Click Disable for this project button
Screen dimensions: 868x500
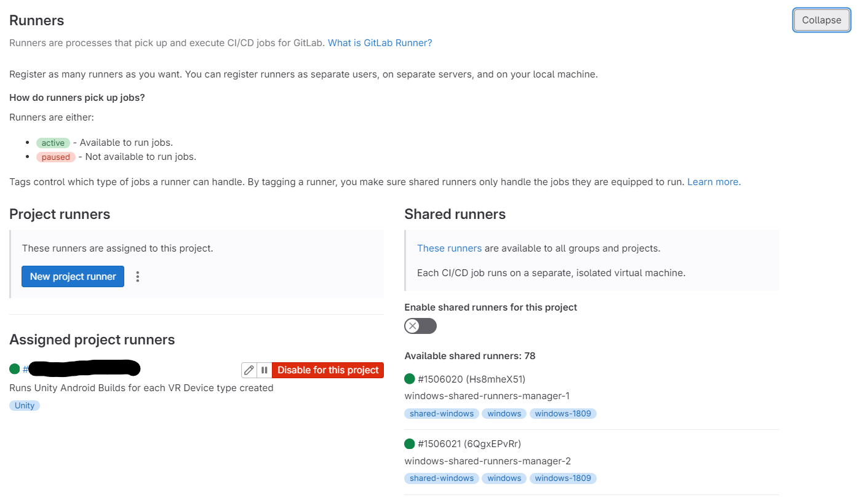[x=328, y=370]
